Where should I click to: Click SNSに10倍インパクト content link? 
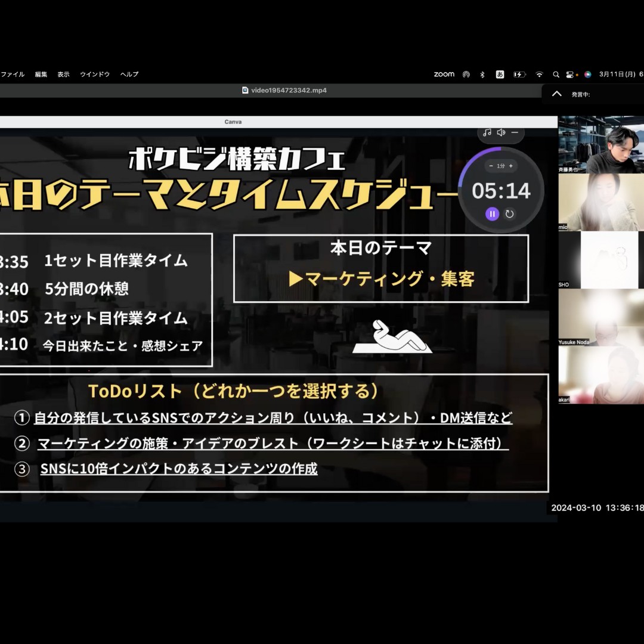(x=179, y=469)
